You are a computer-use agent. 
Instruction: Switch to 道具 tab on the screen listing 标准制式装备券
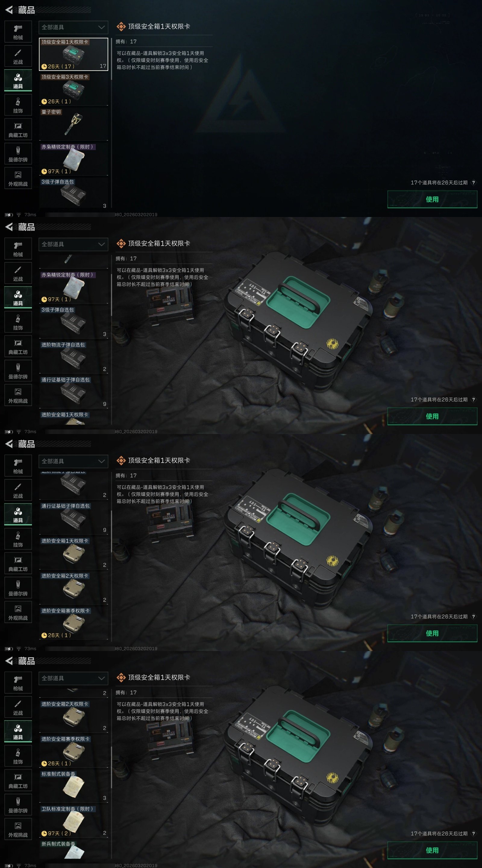coord(18,731)
